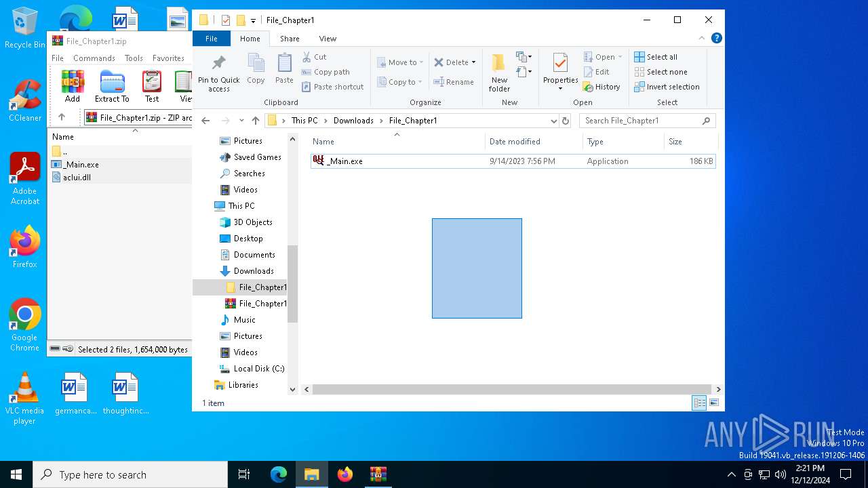
Task: Open VLC media player desktop icon
Action: tap(24, 399)
